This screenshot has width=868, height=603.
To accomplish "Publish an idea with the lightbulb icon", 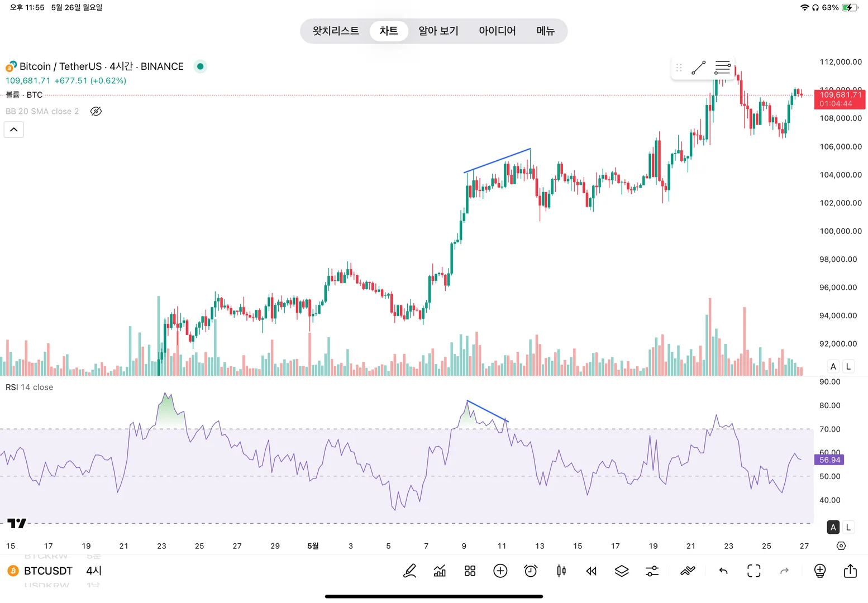I will (x=820, y=571).
